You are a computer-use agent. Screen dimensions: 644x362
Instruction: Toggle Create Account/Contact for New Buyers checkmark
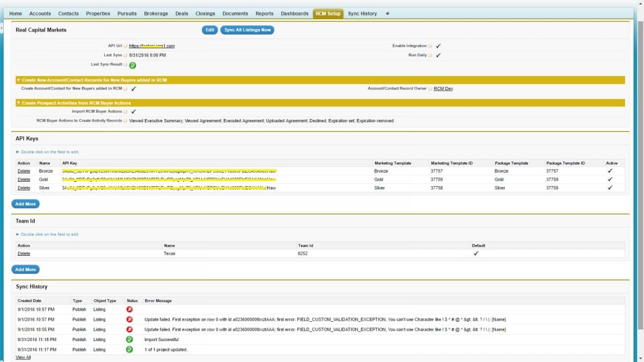(x=134, y=88)
